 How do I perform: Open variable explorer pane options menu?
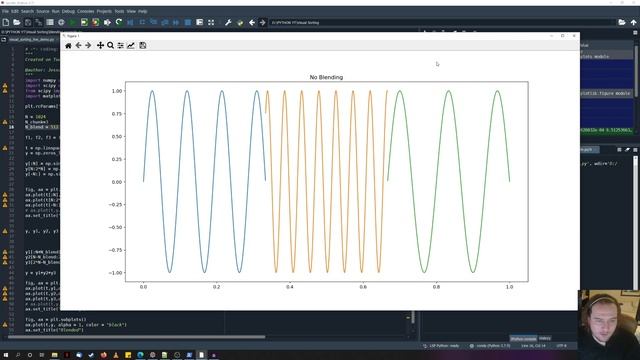(x=635, y=32)
